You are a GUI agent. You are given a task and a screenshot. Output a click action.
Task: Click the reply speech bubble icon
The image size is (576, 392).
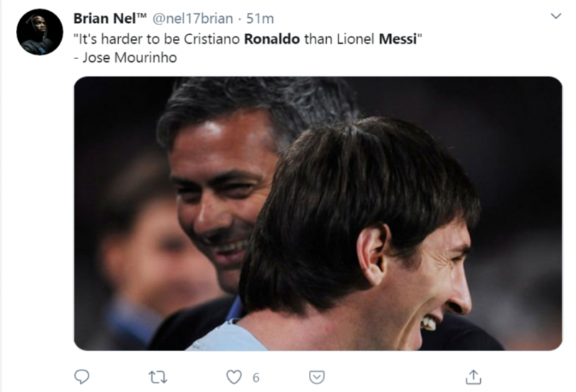[82, 376]
